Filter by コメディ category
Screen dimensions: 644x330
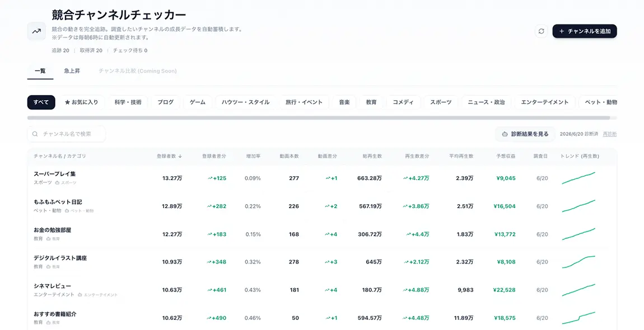(403, 102)
